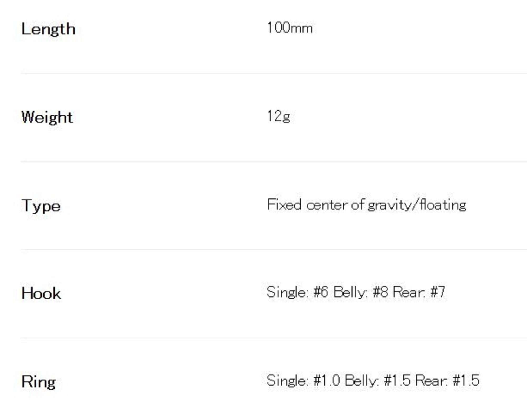Click the word floating in Type value

443,205
